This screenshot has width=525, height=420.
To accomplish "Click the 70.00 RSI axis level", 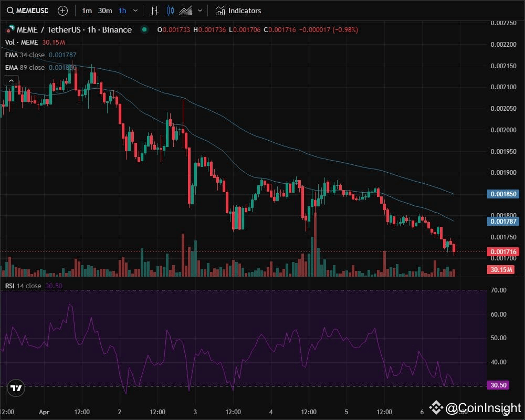I will 498,290.
